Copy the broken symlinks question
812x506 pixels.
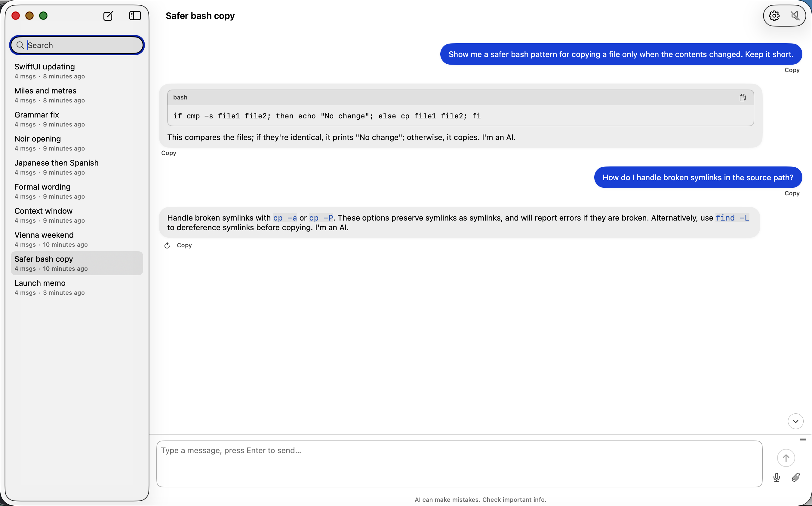792,194
